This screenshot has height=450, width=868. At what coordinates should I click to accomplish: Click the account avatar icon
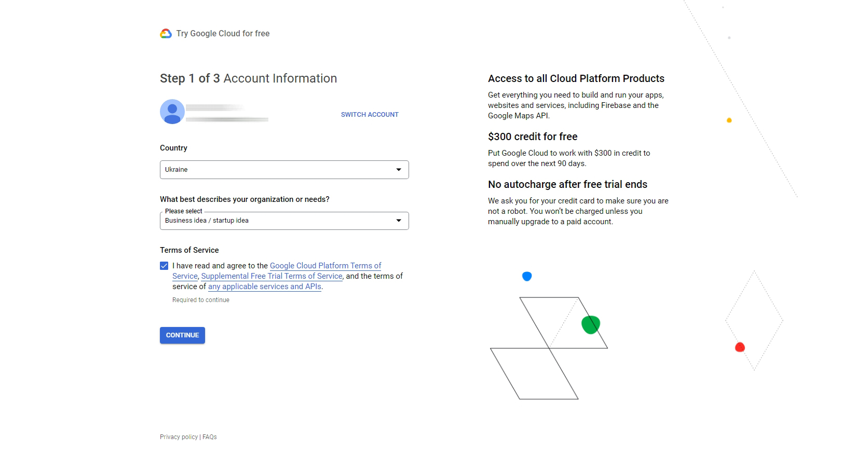172,112
